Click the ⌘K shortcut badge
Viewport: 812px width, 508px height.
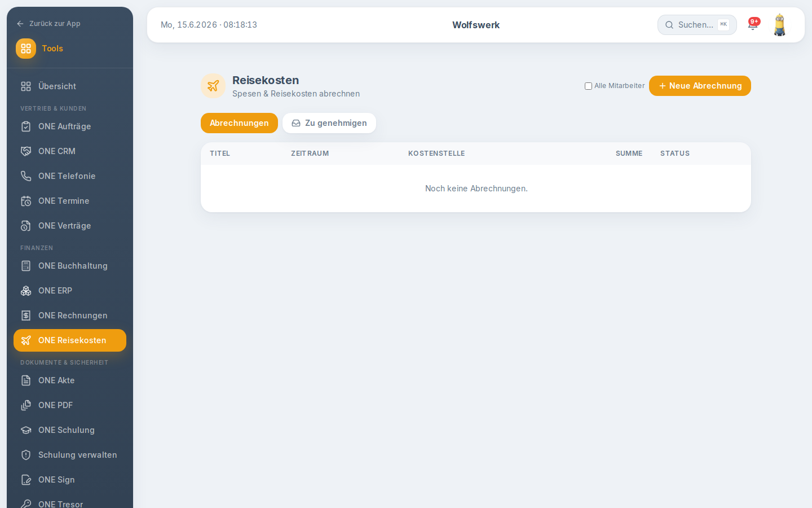point(723,25)
